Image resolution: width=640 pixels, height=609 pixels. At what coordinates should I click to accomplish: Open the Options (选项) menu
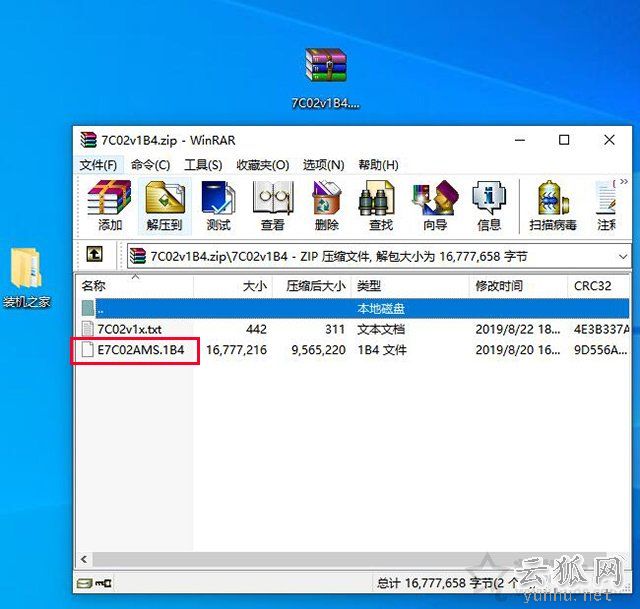coord(323,165)
